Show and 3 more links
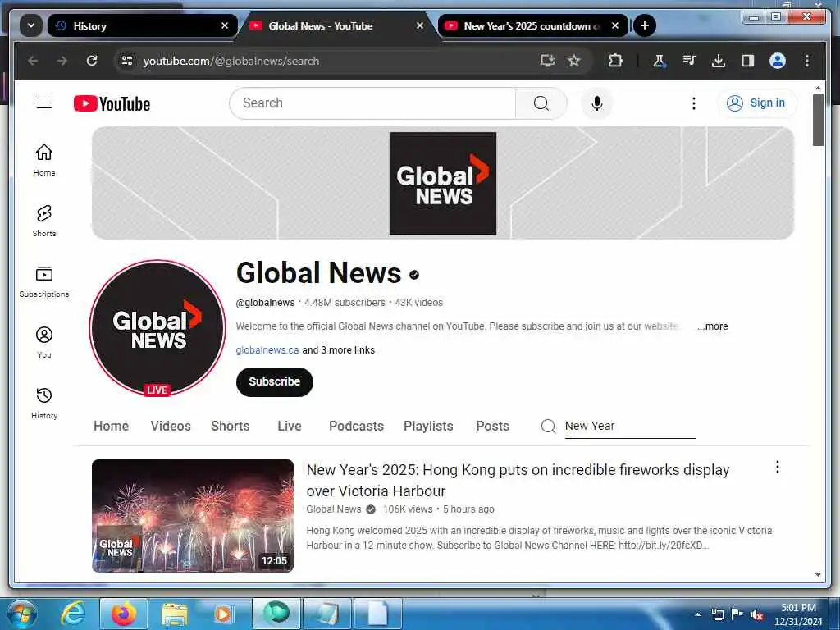The height and width of the screenshot is (630, 840). pyautogui.click(x=339, y=349)
